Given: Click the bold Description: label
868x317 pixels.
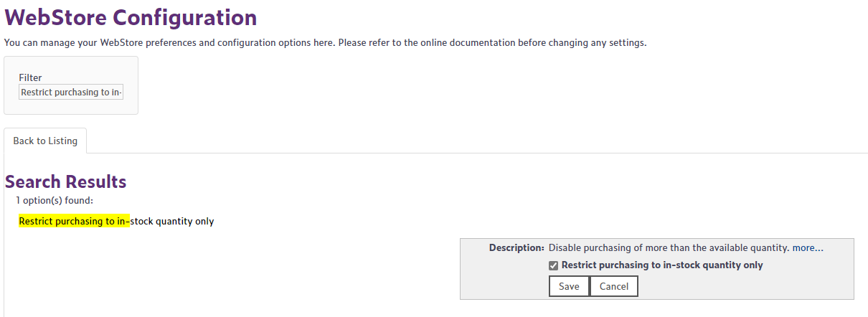Looking at the screenshot, I should (516, 247).
